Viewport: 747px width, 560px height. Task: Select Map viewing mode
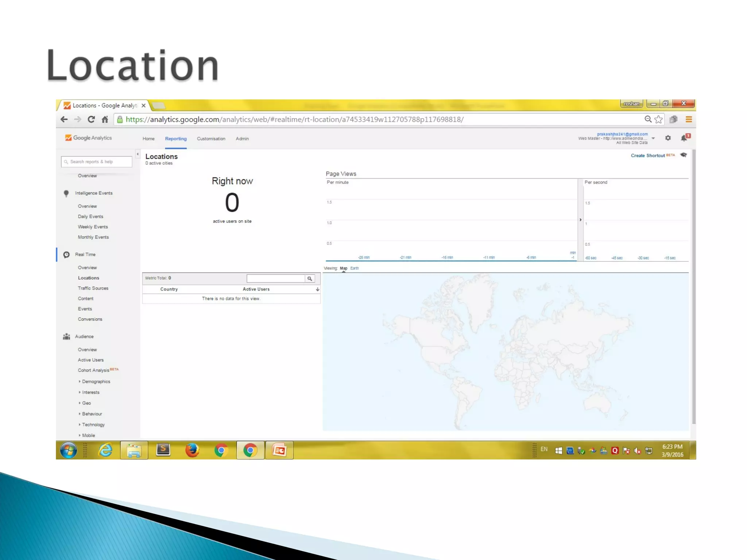point(344,268)
